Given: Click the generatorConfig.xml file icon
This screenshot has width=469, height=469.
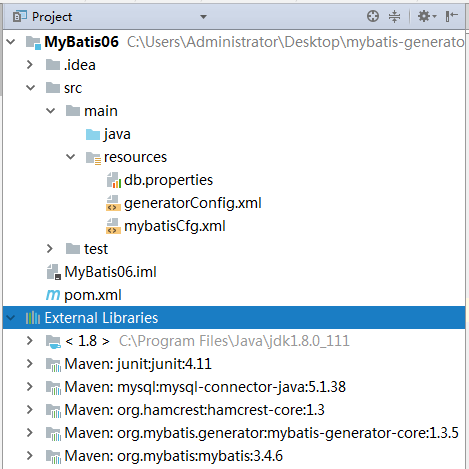Looking at the screenshot, I should coord(113,203).
